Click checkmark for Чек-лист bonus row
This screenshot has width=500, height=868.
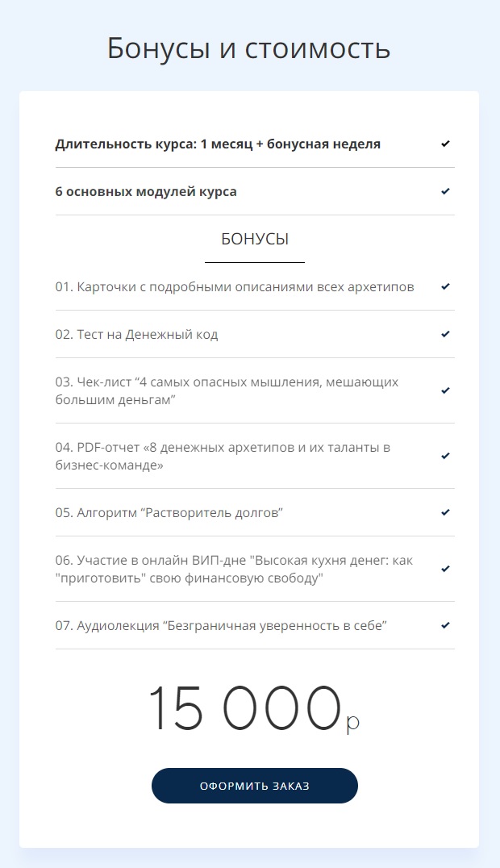445,390
